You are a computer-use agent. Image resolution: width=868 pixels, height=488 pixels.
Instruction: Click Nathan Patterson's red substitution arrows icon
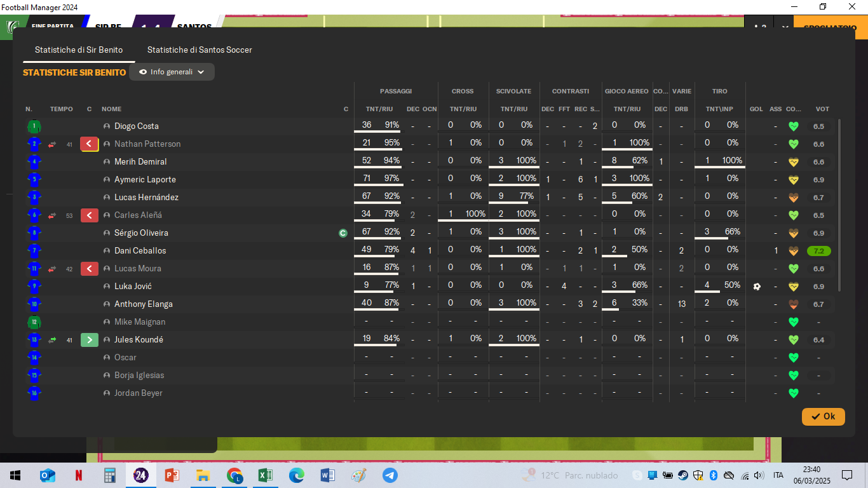52,144
